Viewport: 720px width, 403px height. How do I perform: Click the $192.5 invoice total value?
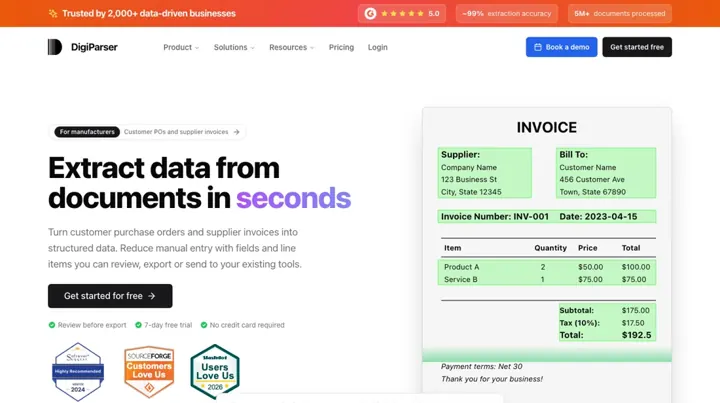[x=636, y=335]
